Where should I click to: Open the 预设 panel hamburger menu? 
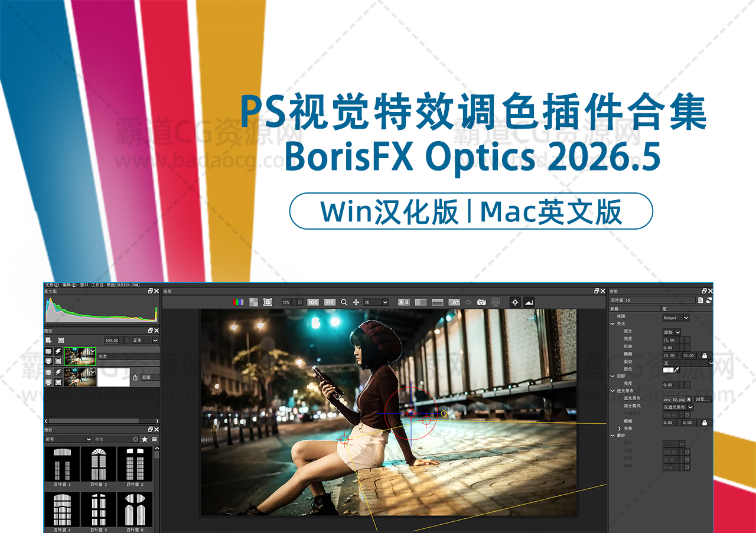pyautogui.click(x=155, y=439)
